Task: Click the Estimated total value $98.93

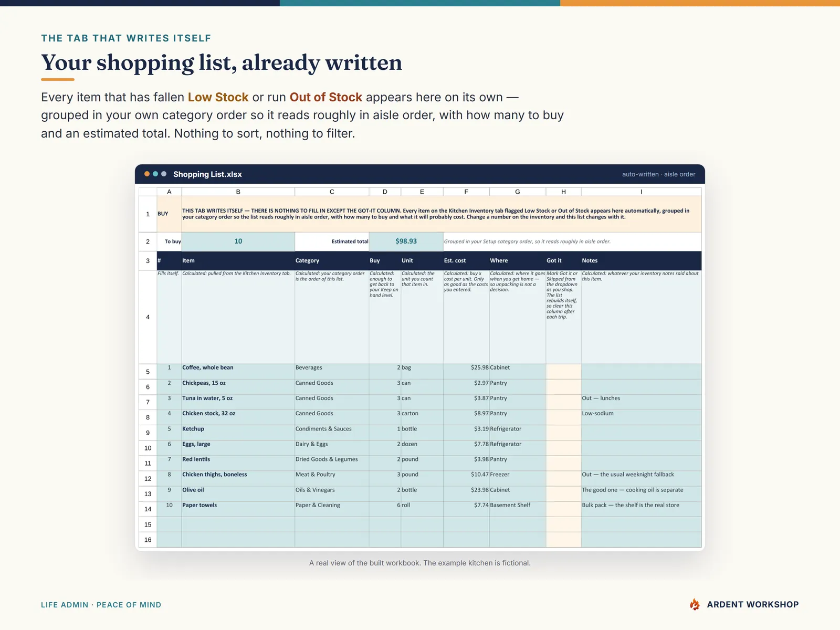Action: pos(406,241)
